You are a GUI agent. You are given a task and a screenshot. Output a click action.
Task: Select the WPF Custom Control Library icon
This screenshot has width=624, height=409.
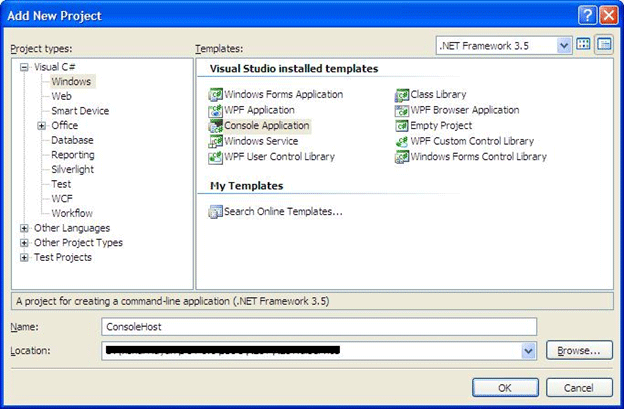[402, 141]
